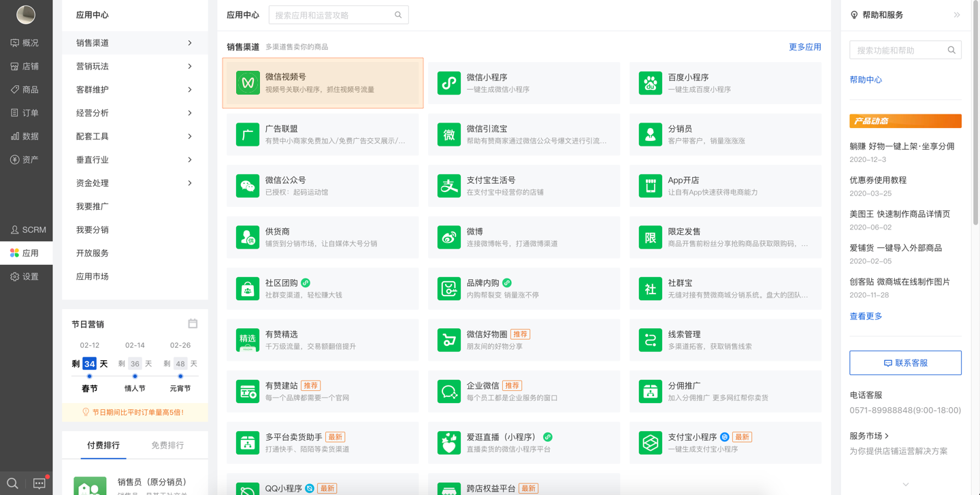Focus the 搜索应用和运营攻略 search field
Image resolution: width=980 pixels, height=495 pixels.
[338, 15]
